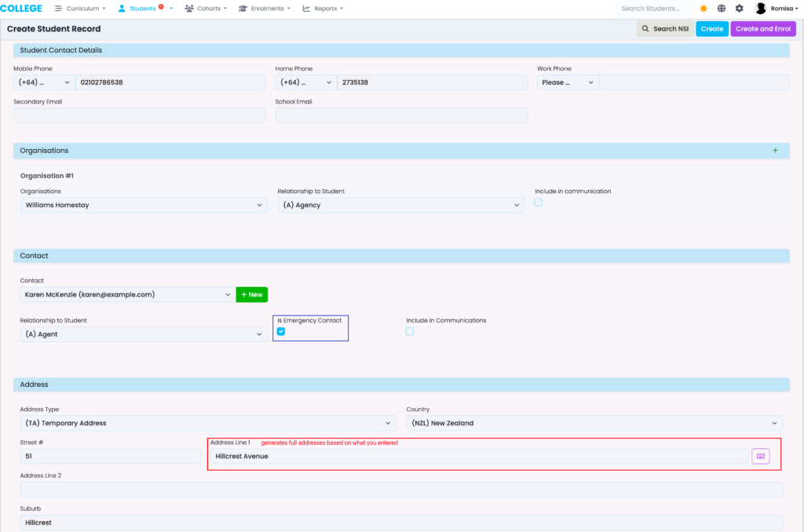
Task: Open the Reports menu
Action: tap(323, 9)
